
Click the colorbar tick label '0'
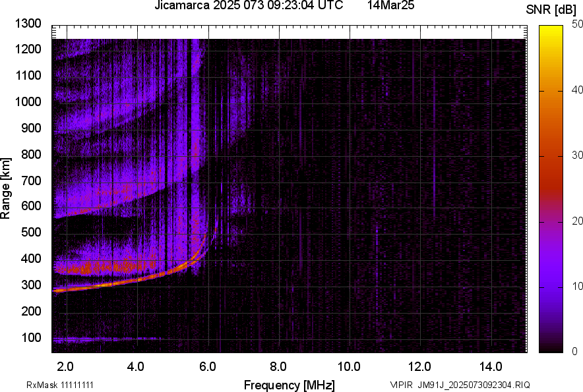575,351
